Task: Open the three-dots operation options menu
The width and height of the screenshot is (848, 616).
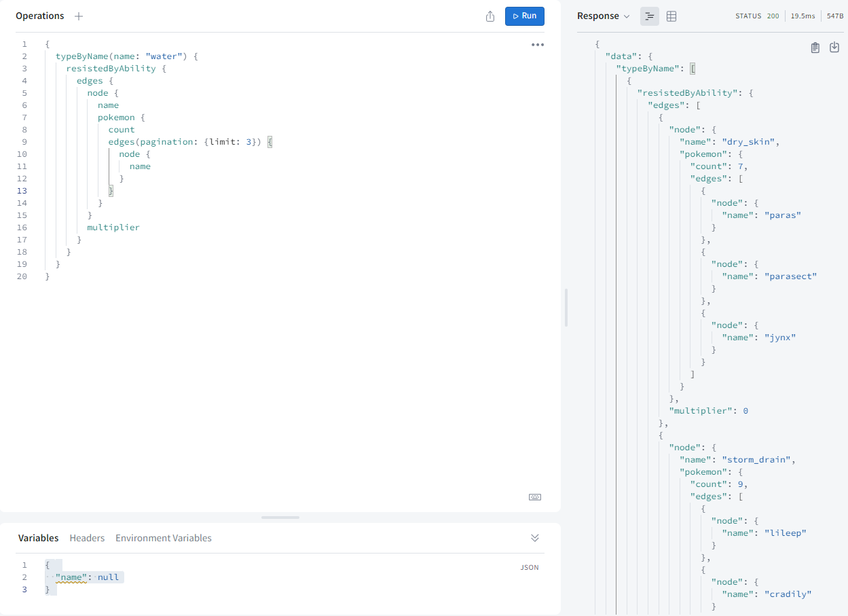Action: pos(538,45)
